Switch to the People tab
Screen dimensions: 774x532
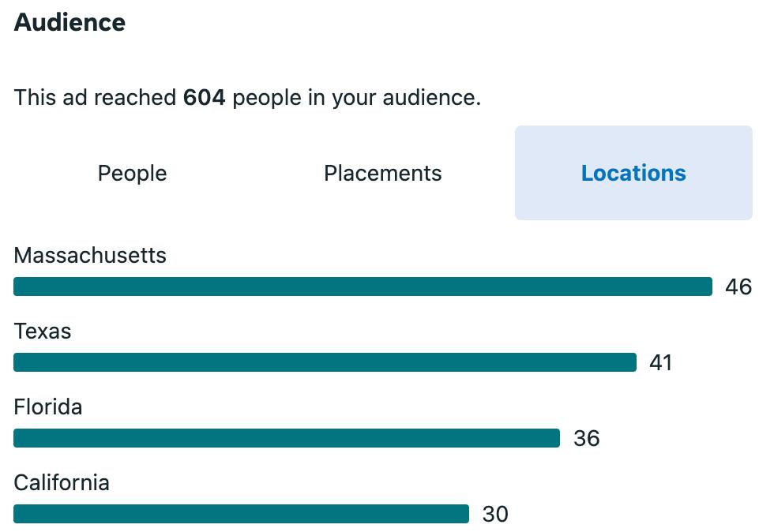(133, 173)
